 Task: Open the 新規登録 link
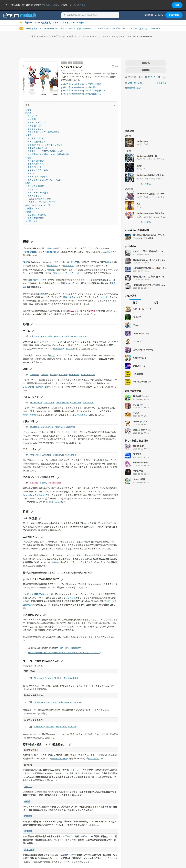click(148, 15)
